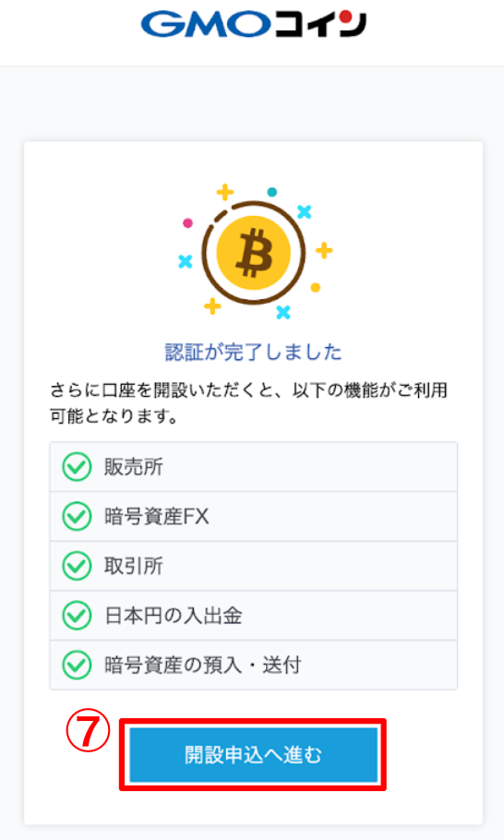Screen dimensions: 504x840
Task: Click the pink dot left of the Bitcoin
Action: (x=188, y=222)
